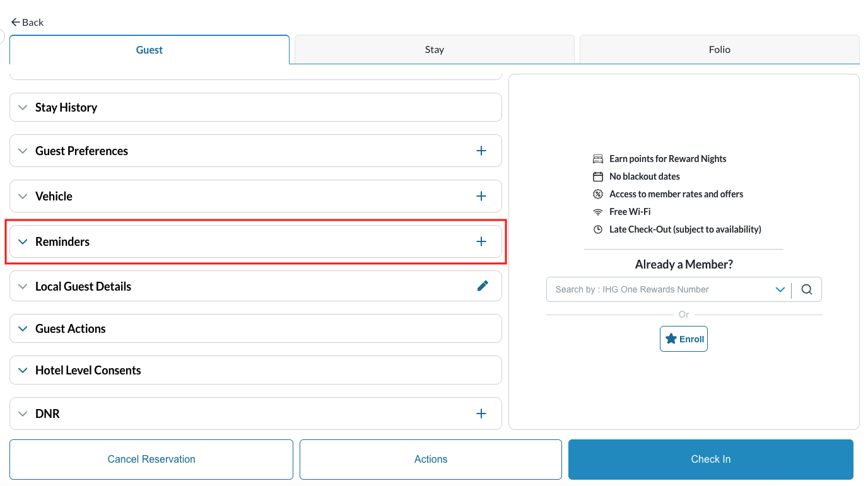Click the plus icon to add Guest Preferences
The height and width of the screenshot is (486, 868).
click(x=481, y=151)
